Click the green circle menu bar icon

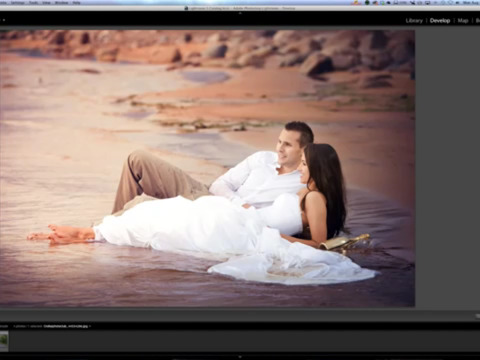[367, 3]
